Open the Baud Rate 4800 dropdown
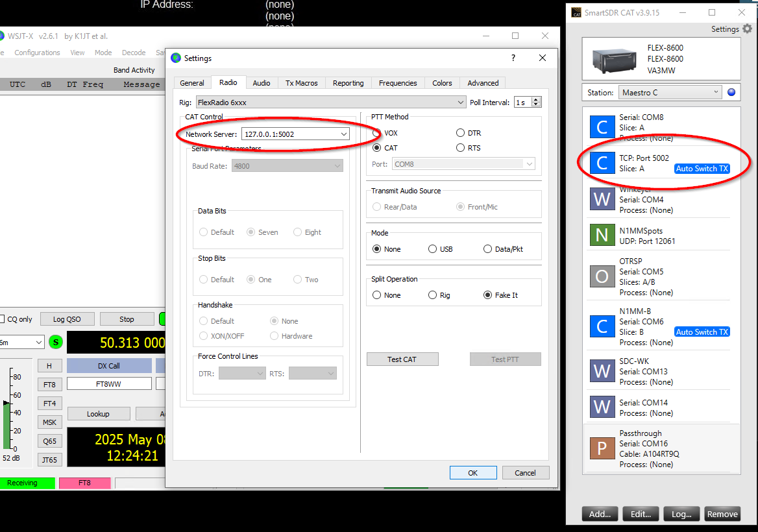 click(287, 165)
